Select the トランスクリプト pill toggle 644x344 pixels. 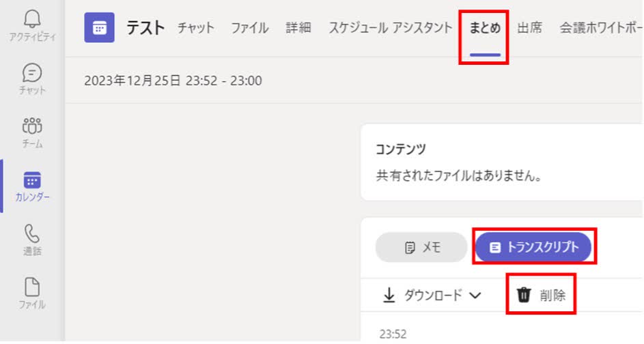pos(533,247)
